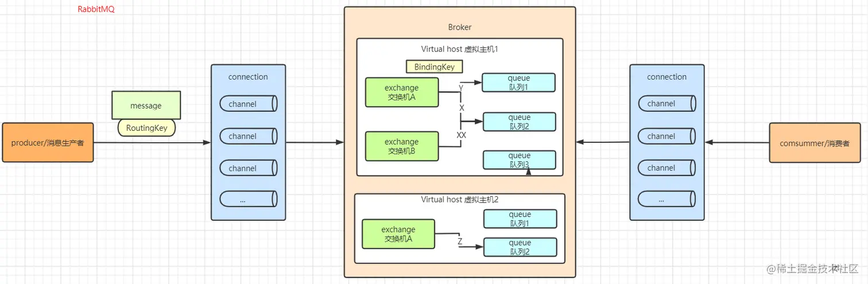Select the comsummer/消费者 box
868x284 pixels.
tap(815, 143)
